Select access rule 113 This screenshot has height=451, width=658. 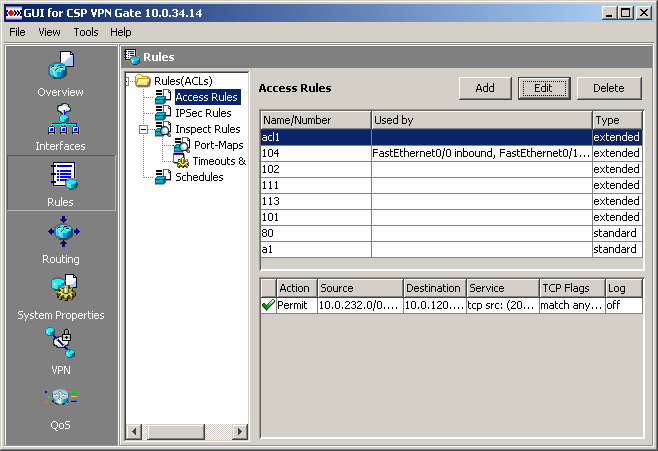(451, 201)
